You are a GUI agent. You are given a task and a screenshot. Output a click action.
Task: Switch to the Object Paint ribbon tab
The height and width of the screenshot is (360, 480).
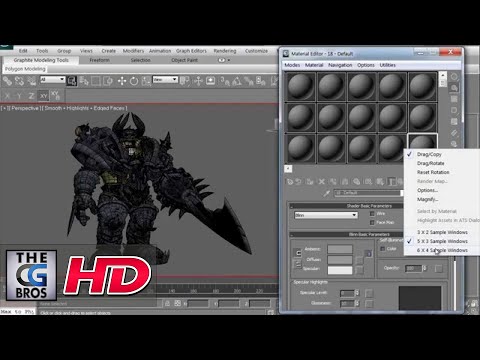coord(184,60)
